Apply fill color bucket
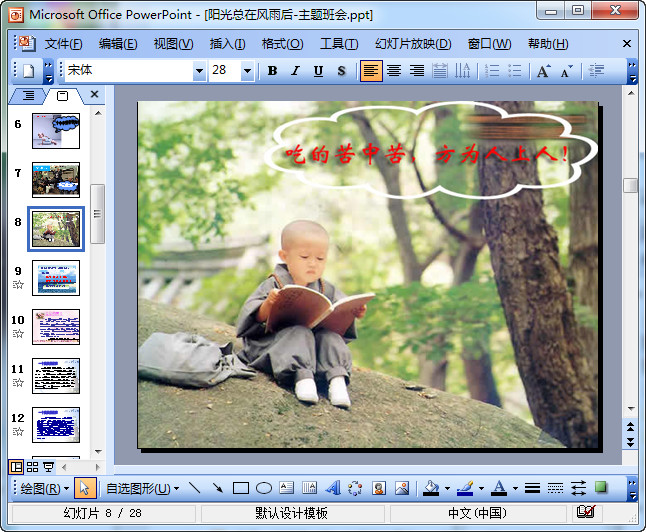 pos(431,488)
